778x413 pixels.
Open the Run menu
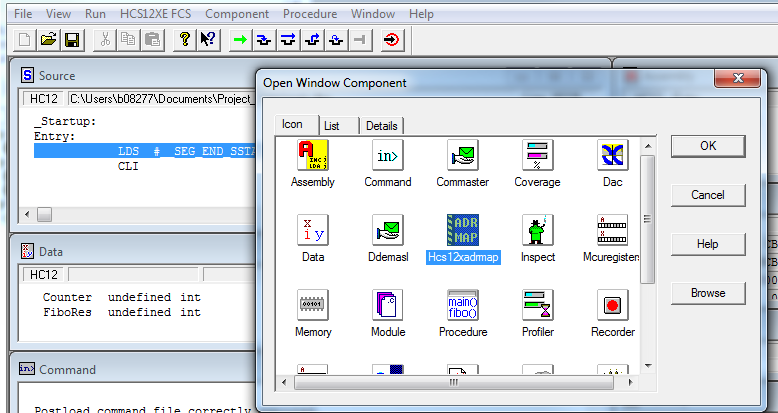pyautogui.click(x=95, y=14)
